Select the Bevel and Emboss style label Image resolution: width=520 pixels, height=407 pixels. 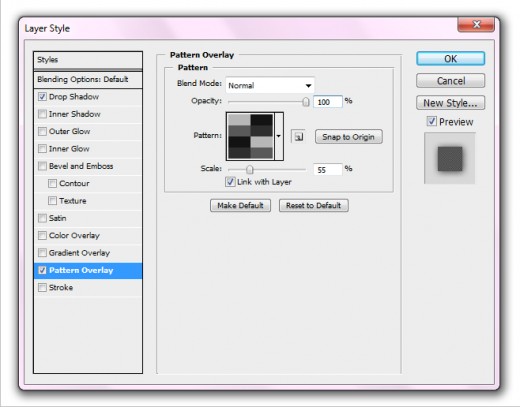(x=81, y=166)
